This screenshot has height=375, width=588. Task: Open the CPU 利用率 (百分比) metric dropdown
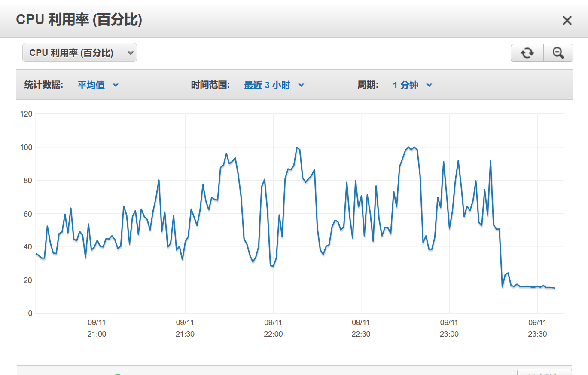[79, 53]
